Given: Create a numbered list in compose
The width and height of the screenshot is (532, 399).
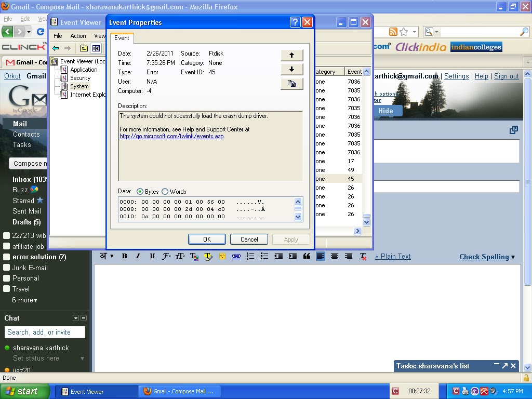Looking at the screenshot, I should click(x=250, y=256).
